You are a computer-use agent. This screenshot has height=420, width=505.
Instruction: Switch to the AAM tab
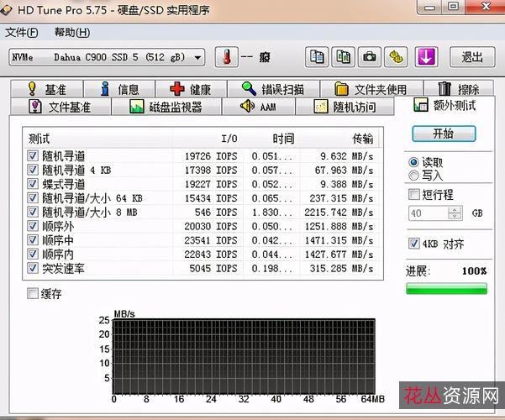259,107
